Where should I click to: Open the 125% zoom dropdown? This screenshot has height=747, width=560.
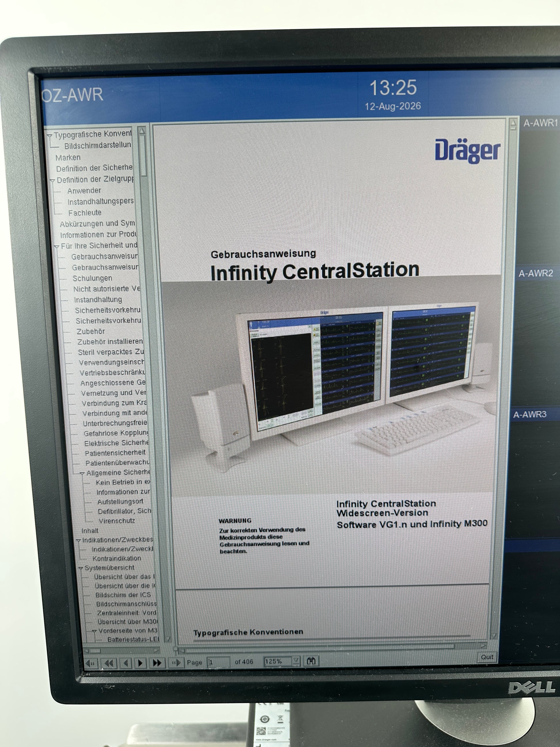[296, 661]
